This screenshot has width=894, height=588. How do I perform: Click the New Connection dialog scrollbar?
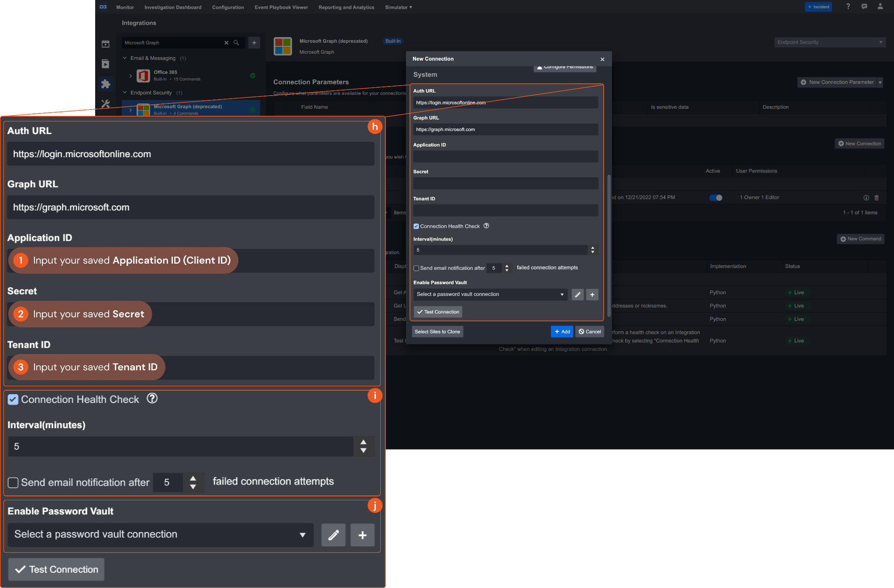click(609, 246)
